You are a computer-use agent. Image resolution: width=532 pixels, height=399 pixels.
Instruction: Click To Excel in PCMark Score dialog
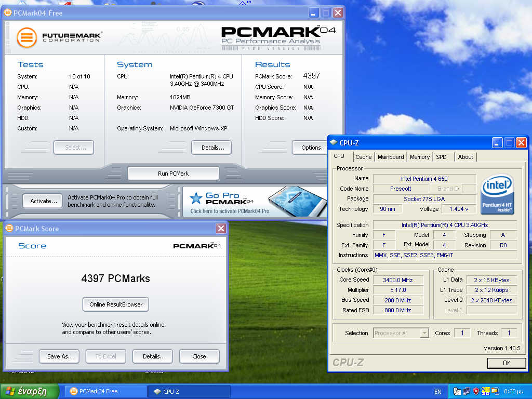coord(106,356)
